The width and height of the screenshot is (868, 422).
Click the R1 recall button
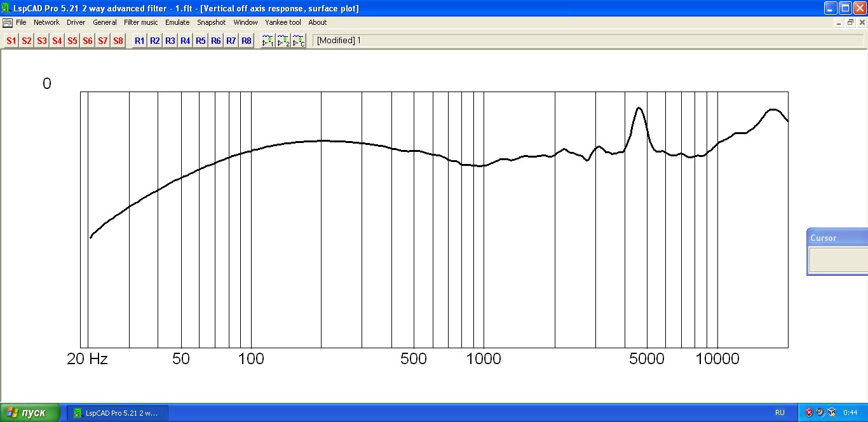click(139, 41)
